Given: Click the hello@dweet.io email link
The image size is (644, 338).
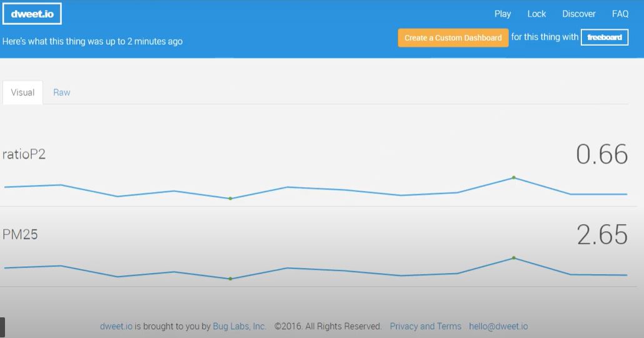Looking at the screenshot, I should (x=498, y=326).
